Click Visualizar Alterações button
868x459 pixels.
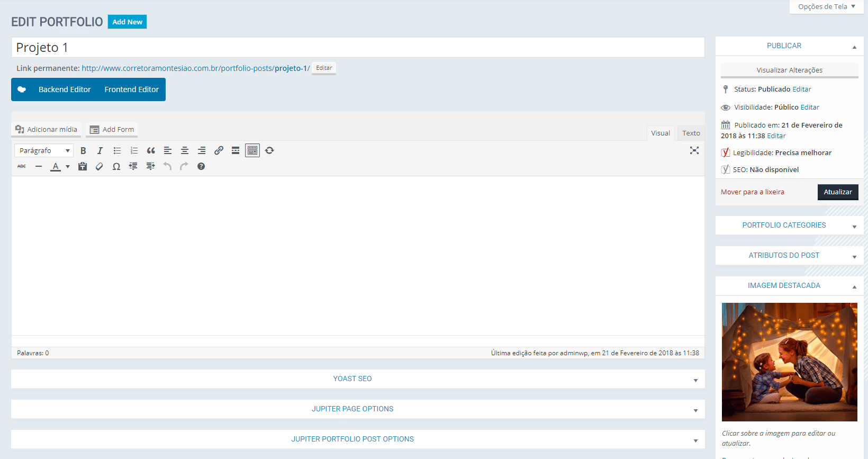(789, 70)
